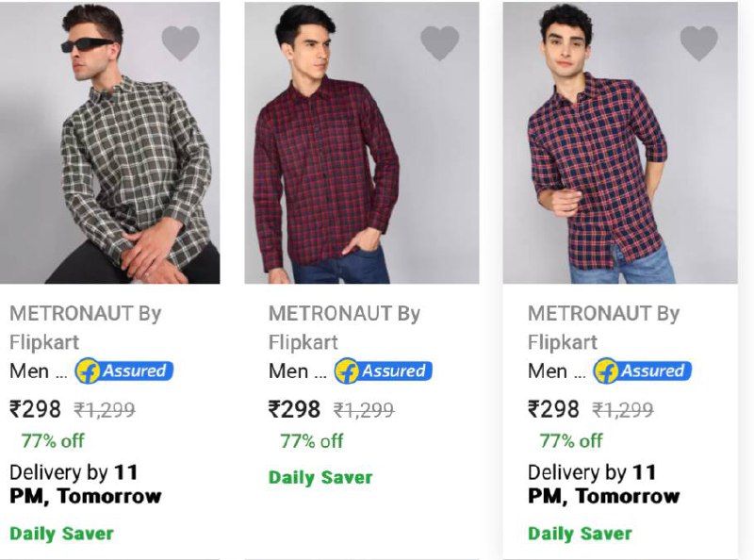Image resolution: width=754 pixels, height=560 pixels.
Task: Open the middle METRONAUT By Flipkart brand title
Action: click(x=344, y=328)
